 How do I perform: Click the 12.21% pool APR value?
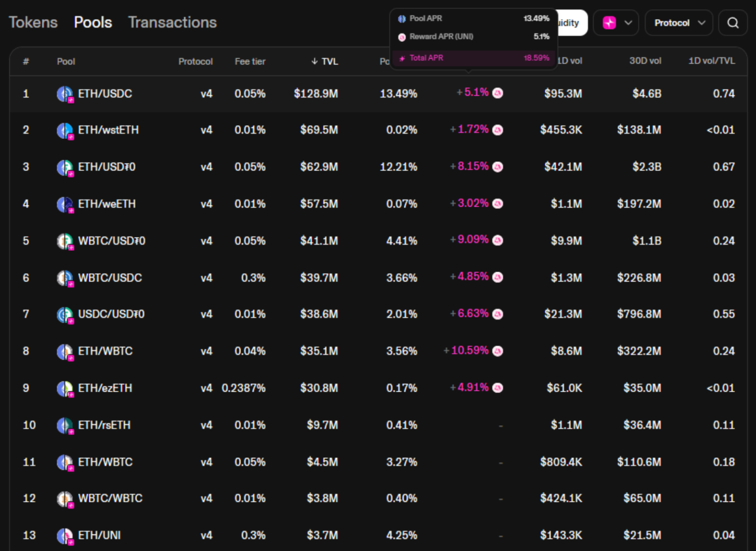[399, 167]
